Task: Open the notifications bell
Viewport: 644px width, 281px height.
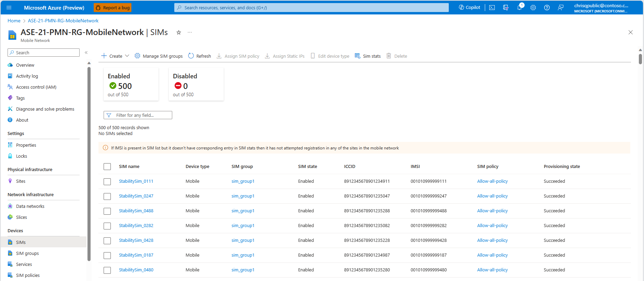Action: click(x=519, y=8)
